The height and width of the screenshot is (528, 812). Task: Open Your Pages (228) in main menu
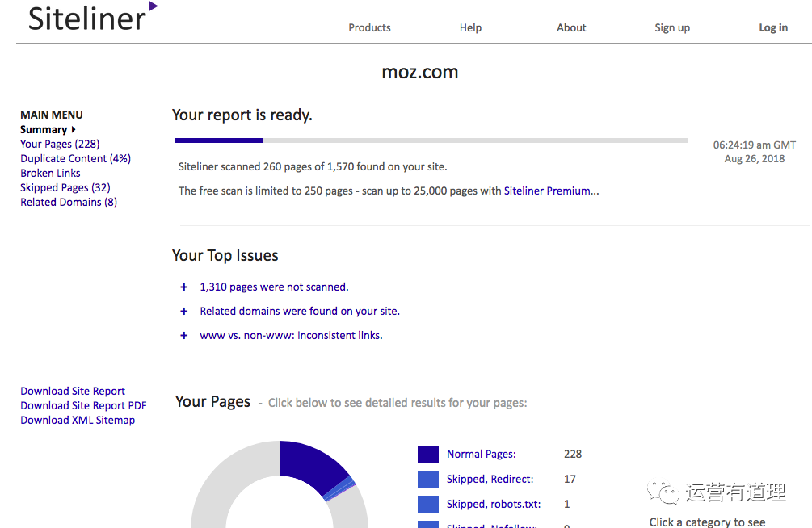coord(60,144)
